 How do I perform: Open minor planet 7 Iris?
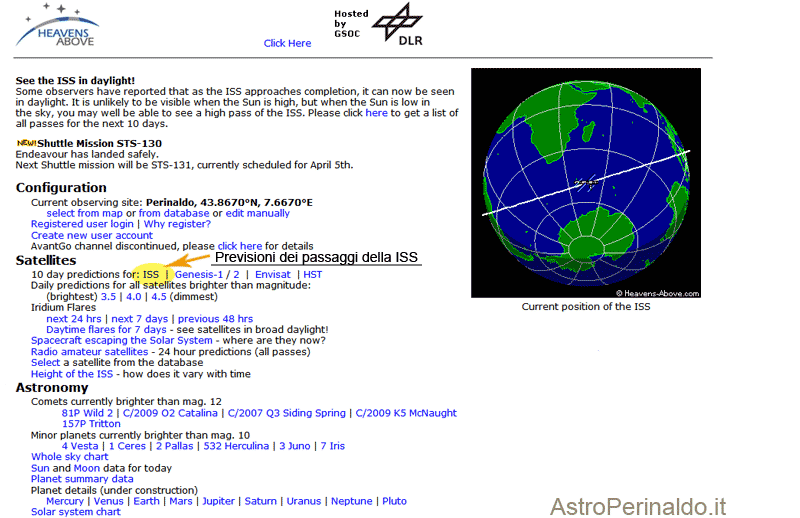click(333, 446)
